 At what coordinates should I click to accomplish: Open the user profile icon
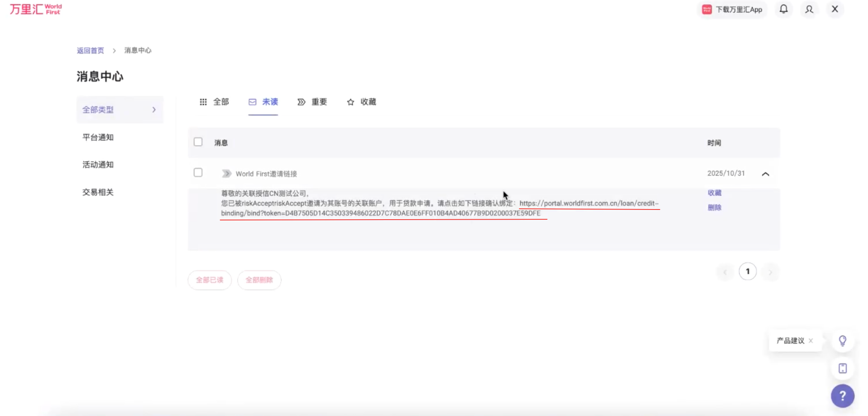click(809, 9)
